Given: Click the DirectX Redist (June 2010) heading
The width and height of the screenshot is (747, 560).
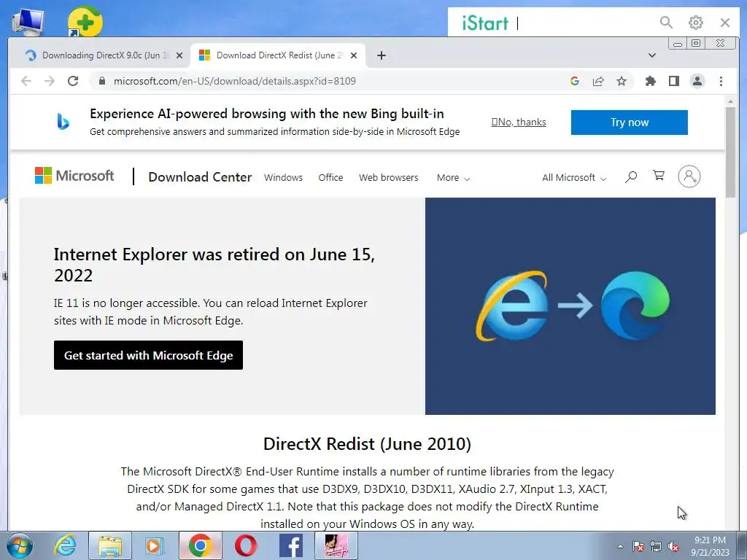Looking at the screenshot, I should (x=367, y=444).
